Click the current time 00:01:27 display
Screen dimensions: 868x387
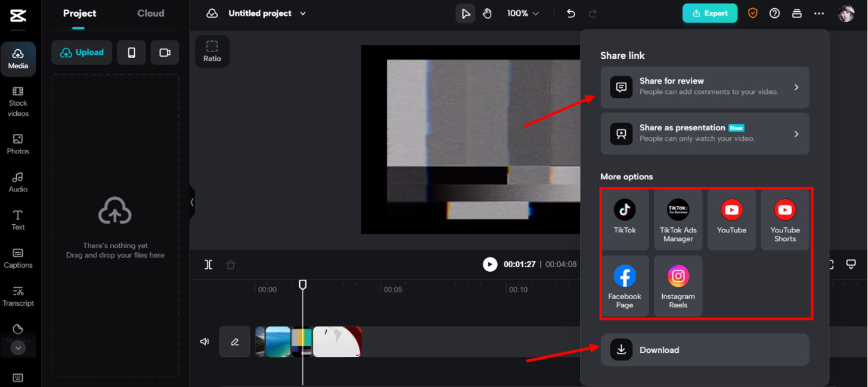tap(520, 265)
